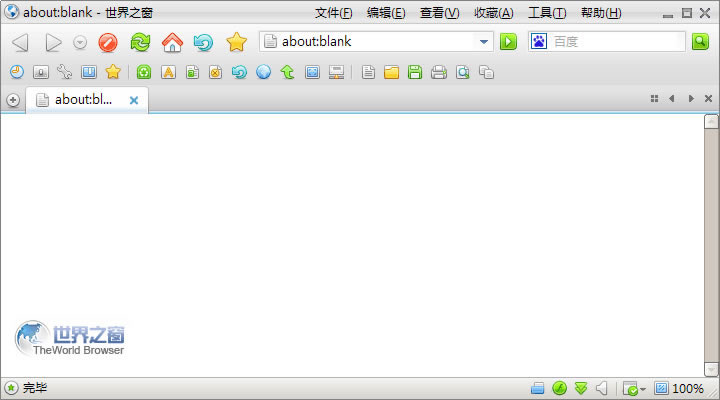Click the green double-down arrow download icon
This screenshot has width=720, height=400.
(x=581, y=389)
